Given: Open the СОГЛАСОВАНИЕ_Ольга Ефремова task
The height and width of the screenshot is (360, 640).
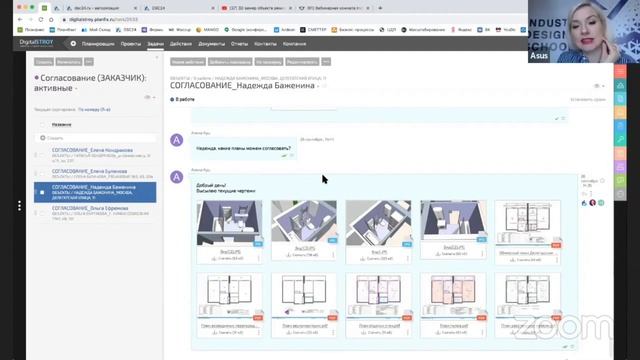Looking at the screenshot, I should point(90,208).
